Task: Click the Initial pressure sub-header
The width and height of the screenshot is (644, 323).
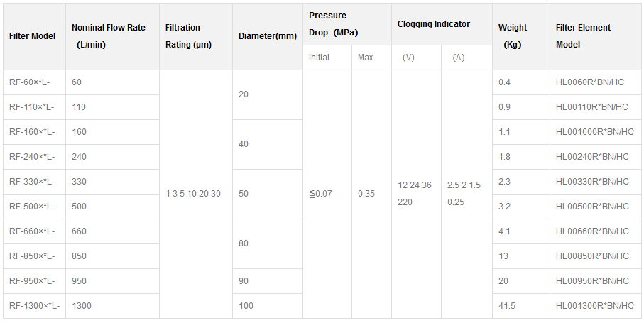Action: pos(319,58)
